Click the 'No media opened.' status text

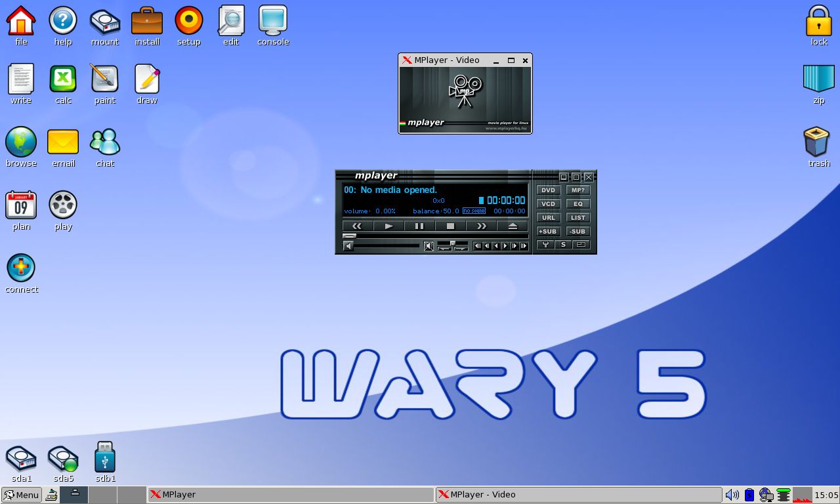399,190
